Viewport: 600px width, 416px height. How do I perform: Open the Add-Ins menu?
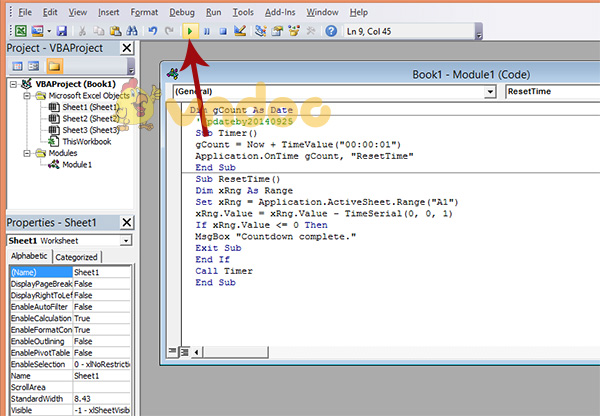pyautogui.click(x=280, y=12)
